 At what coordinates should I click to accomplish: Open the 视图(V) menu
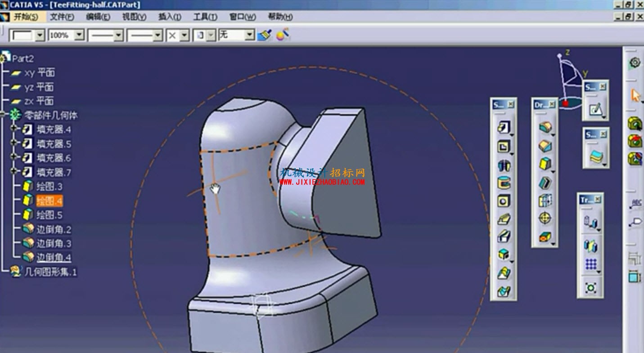coord(135,17)
